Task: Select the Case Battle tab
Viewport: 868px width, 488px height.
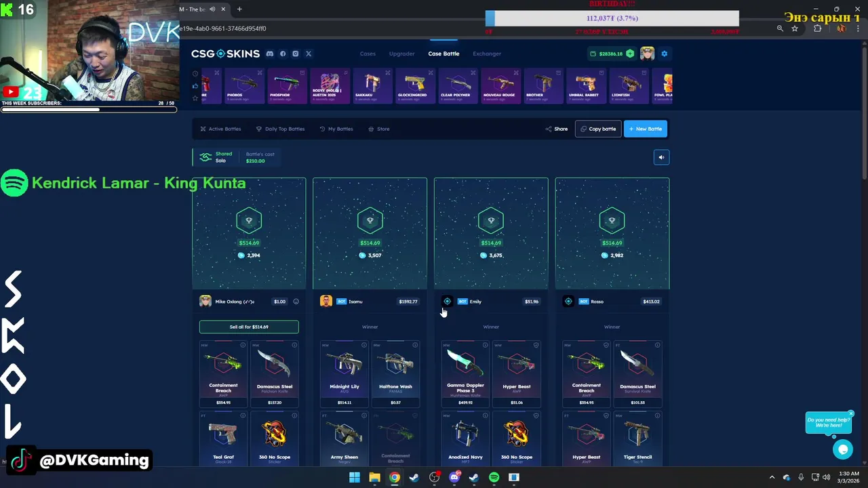Action: coord(443,54)
